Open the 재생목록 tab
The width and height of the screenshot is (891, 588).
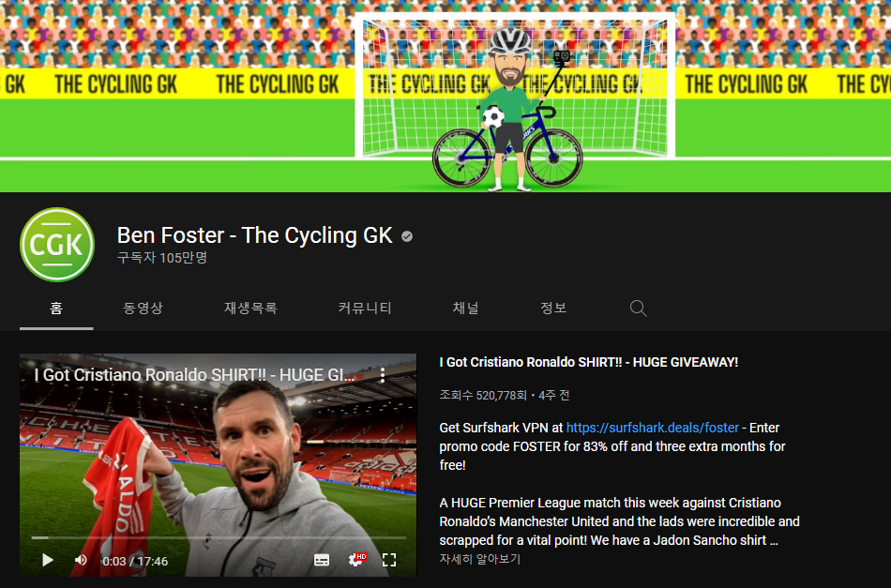[x=250, y=308]
